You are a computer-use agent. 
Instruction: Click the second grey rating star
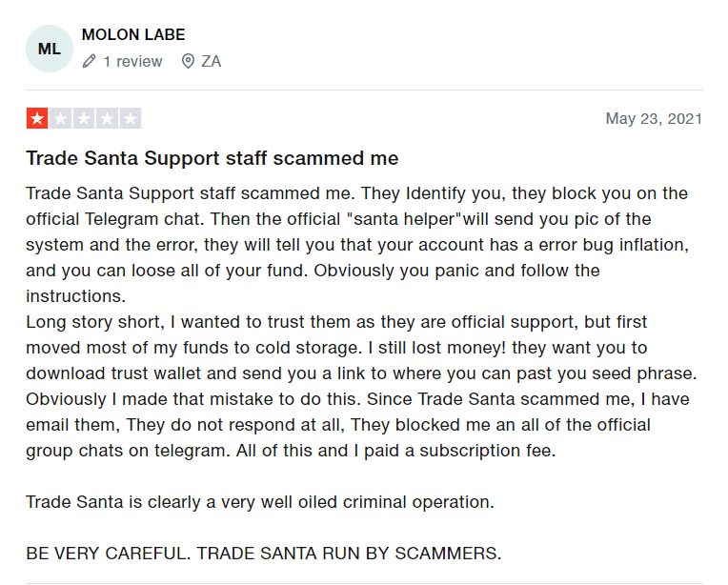[60, 119]
